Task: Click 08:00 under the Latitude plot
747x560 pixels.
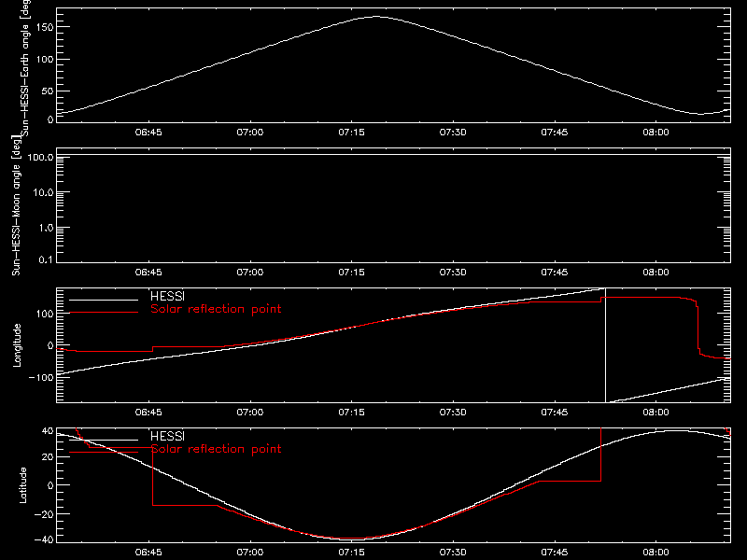Action: 655,553
